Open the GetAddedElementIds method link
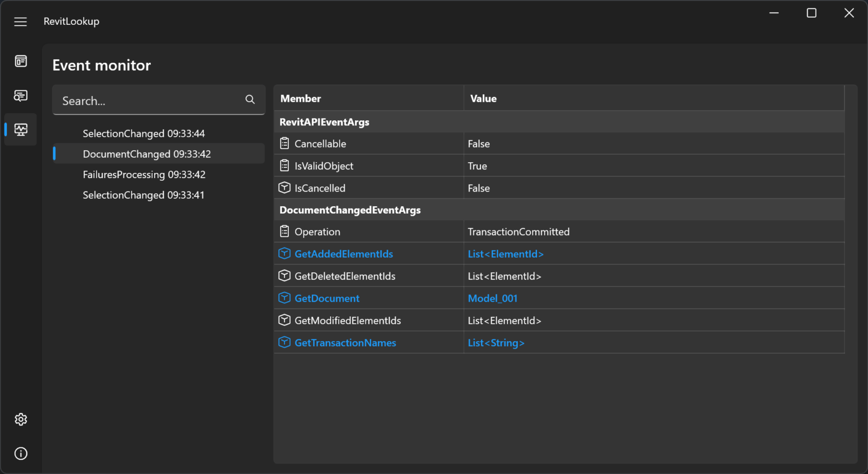The height and width of the screenshot is (474, 868). point(344,254)
